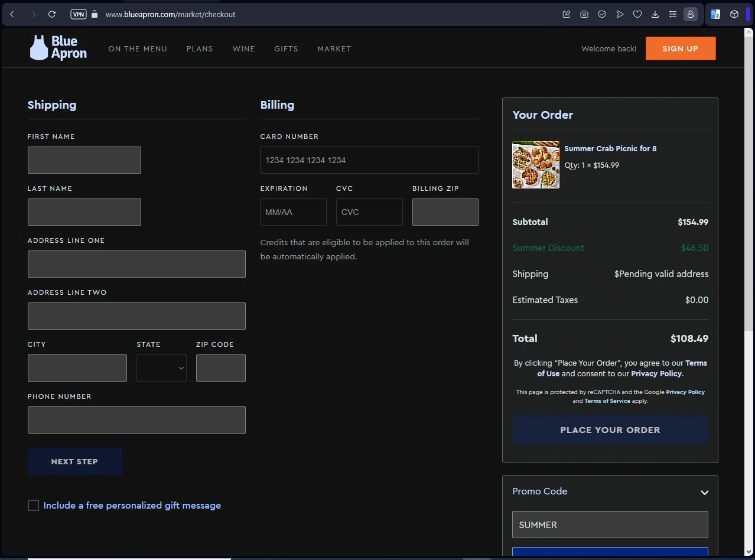
Task: Open the Terms of Service link
Action: [x=607, y=401]
